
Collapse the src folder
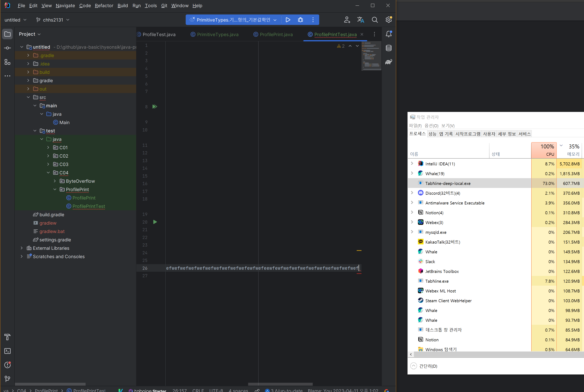pyautogui.click(x=28, y=97)
